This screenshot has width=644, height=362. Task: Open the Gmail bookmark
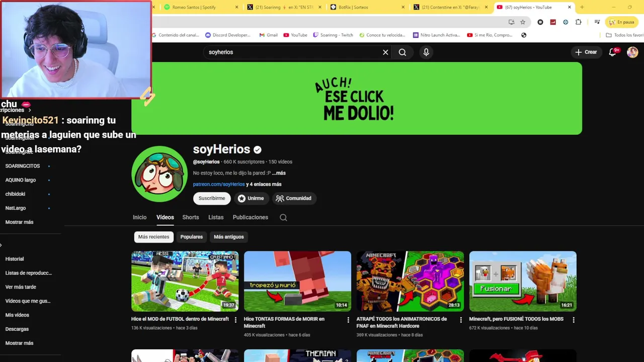click(x=268, y=35)
